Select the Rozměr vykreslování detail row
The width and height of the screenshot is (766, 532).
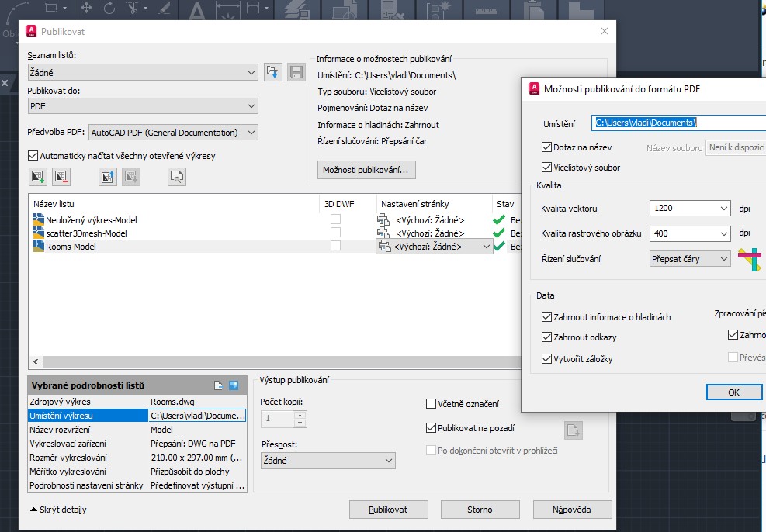(x=137, y=458)
